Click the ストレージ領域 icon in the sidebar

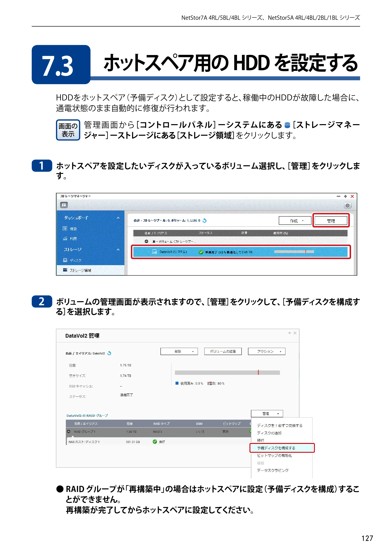point(65,270)
